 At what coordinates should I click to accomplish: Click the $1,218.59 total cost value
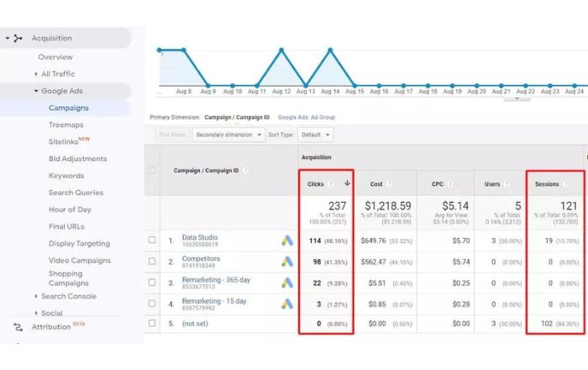(388, 206)
